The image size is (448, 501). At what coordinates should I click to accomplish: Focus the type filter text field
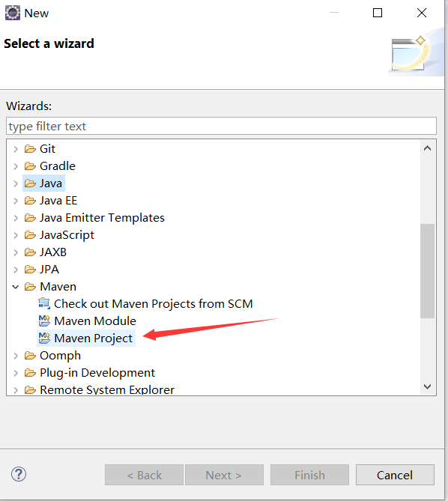(221, 126)
